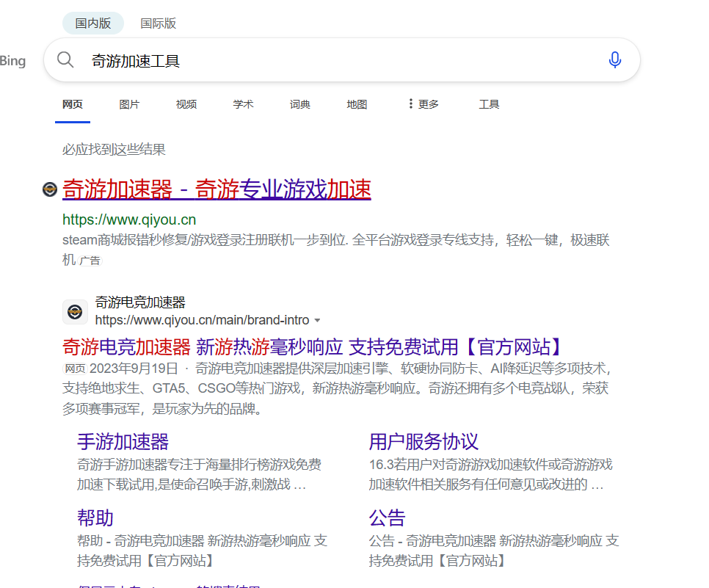709x588 pixels.
Task: Click the 奇游电竞加速器 site name
Action: 140,302
